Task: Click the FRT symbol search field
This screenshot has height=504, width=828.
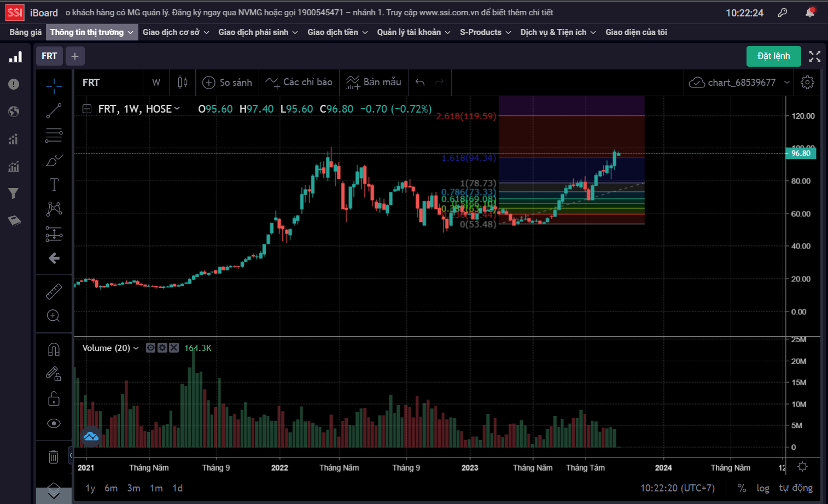Action: tap(108, 83)
